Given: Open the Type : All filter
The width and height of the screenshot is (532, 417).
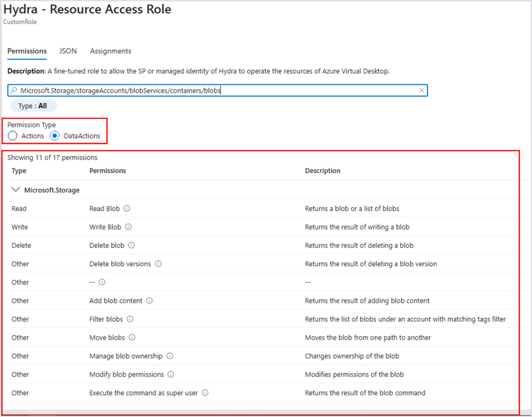Looking at the screenshot, I should tap(33, 106).
